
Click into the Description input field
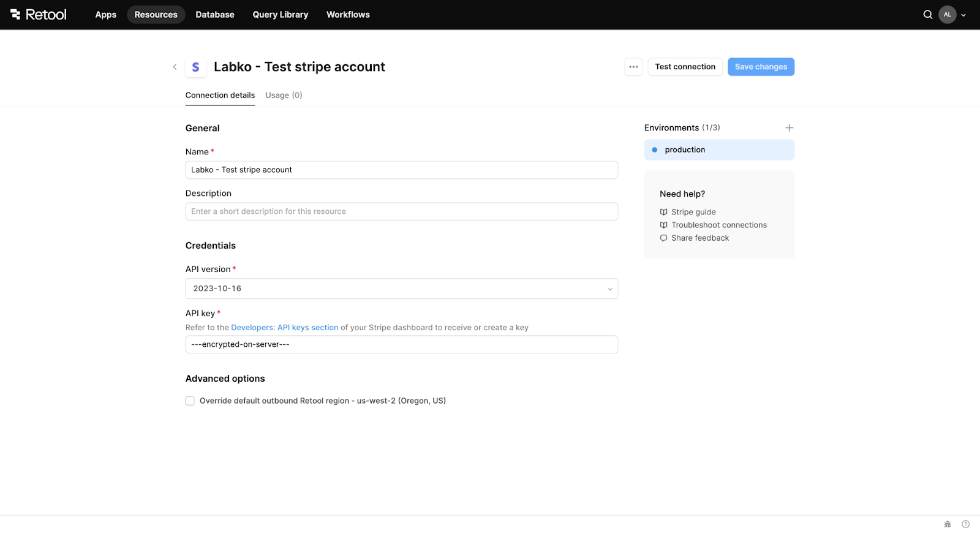coord(402,212)
